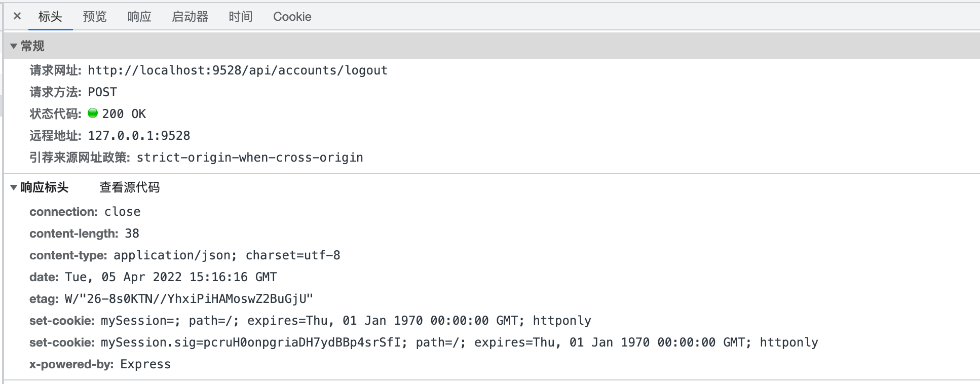Screen dimensions: 980x384
Task: Open the 响应 tab
Action: tap(138, 16)
